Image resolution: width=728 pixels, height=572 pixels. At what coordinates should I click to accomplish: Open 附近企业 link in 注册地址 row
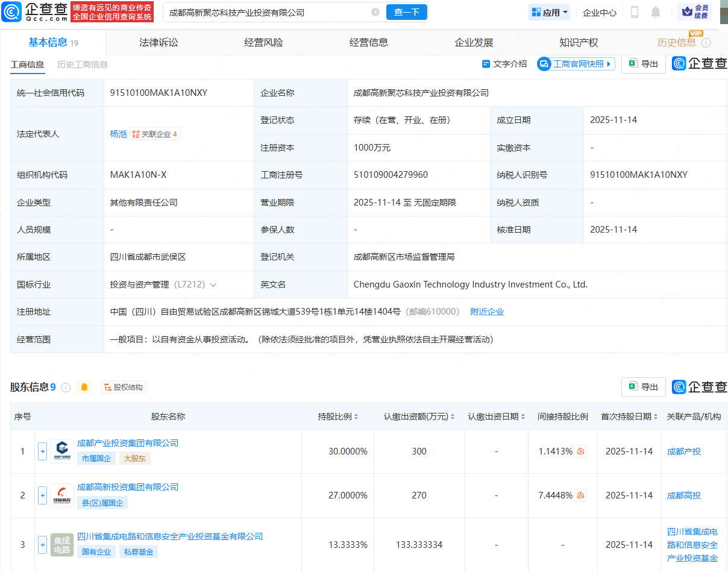(x=487, y=312)
